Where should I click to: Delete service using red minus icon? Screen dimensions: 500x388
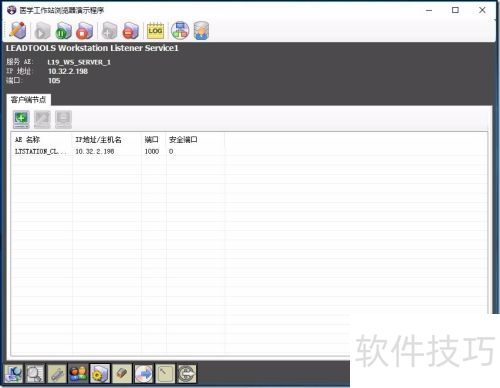(130, 31)
